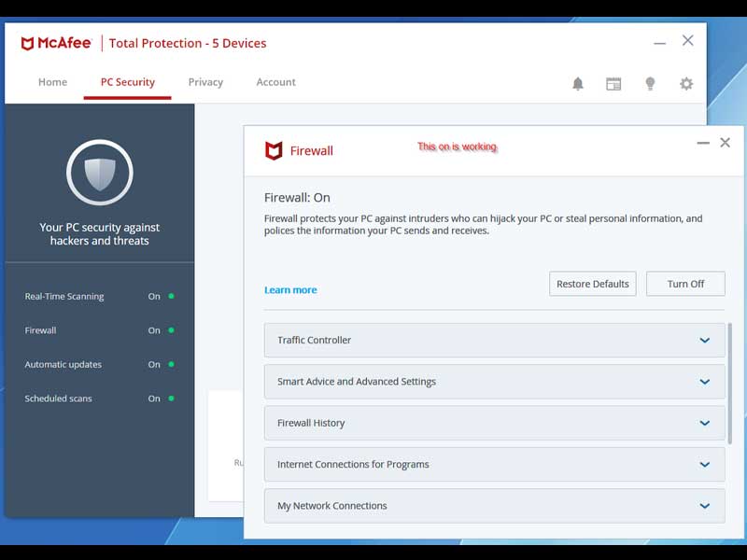Follow the Learn more link
Screen dimensions: 747x560
[x=290, y=290]
